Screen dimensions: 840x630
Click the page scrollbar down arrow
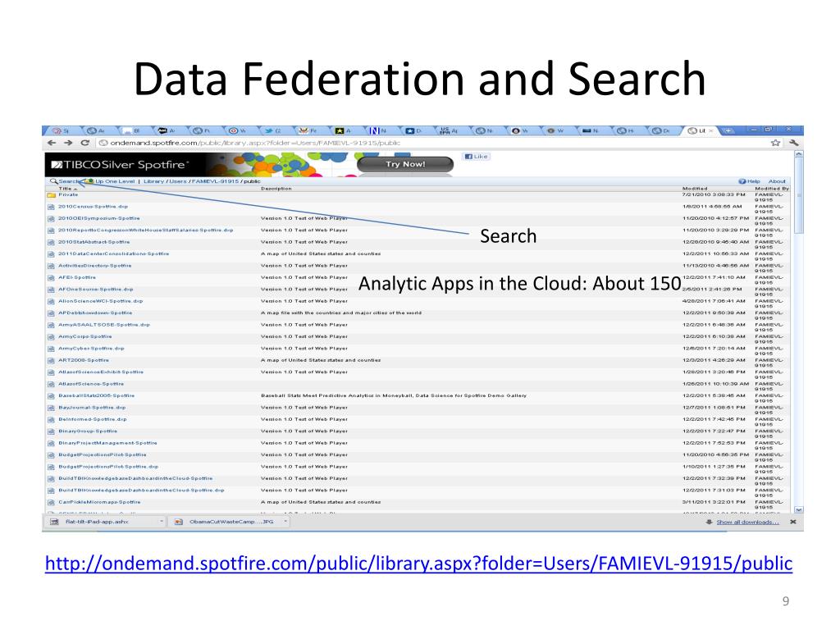[798, 510]
